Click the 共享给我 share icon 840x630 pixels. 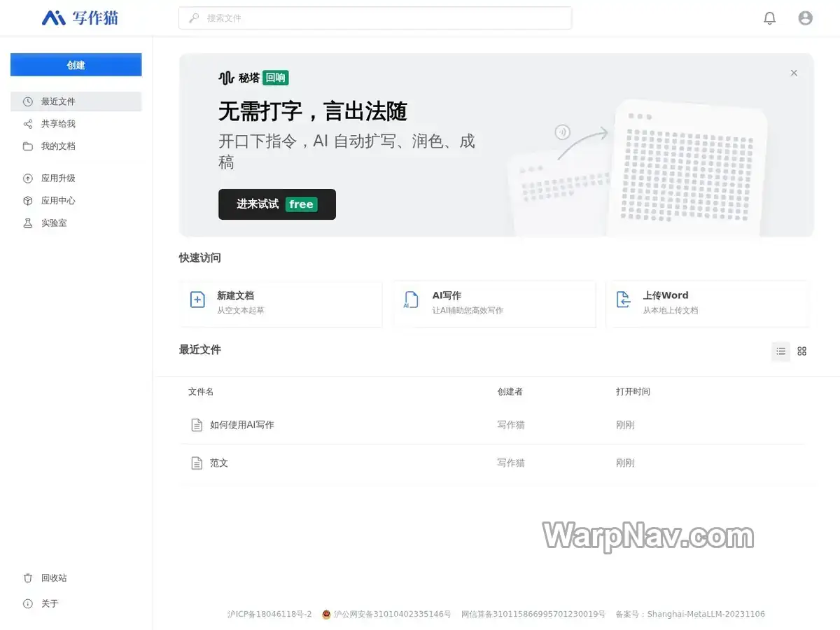(28, 124)
